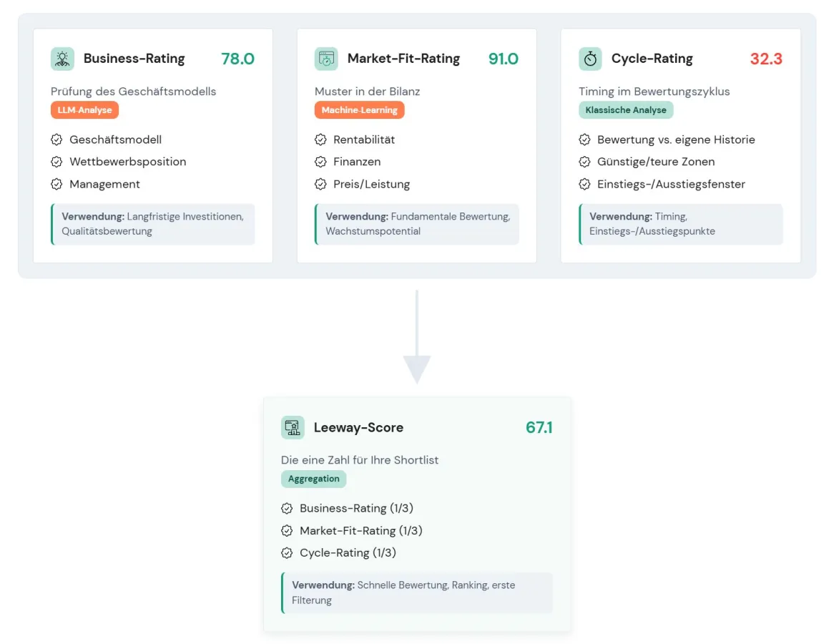Click the check badge beside Preis/Leistung

click(x=321, y=184)
